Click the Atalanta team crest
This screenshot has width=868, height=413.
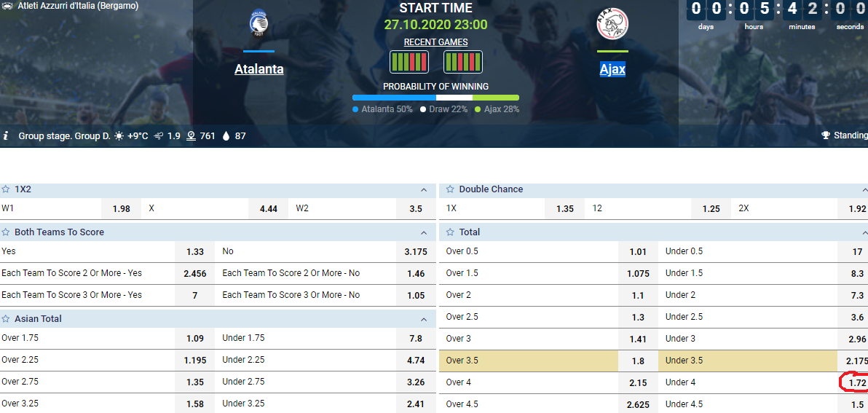point(259,23)
